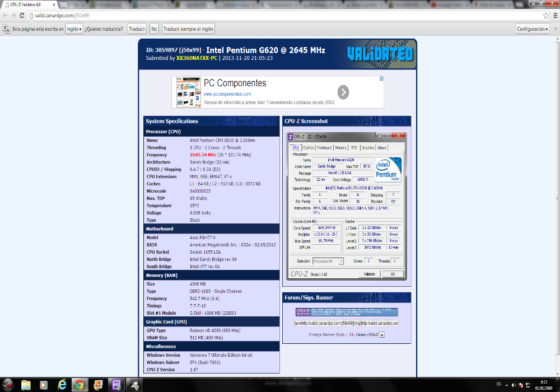
Task: Click the CPU-Z 'Z' icon in the screenshot title bar
Action: [291, 137]
